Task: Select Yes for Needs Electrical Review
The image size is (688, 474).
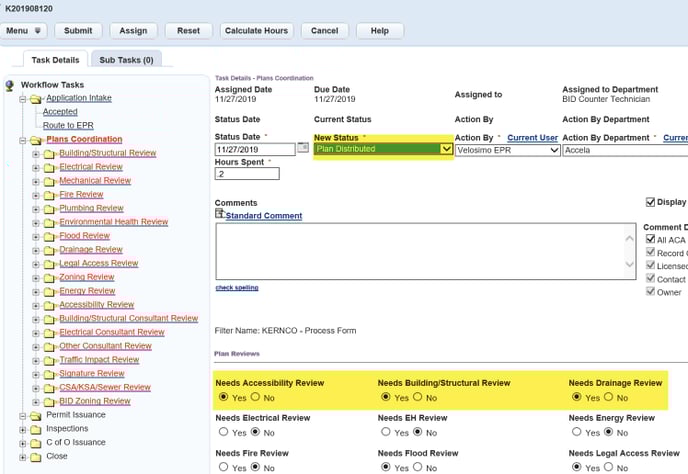Action: click(x=222, y=432)
